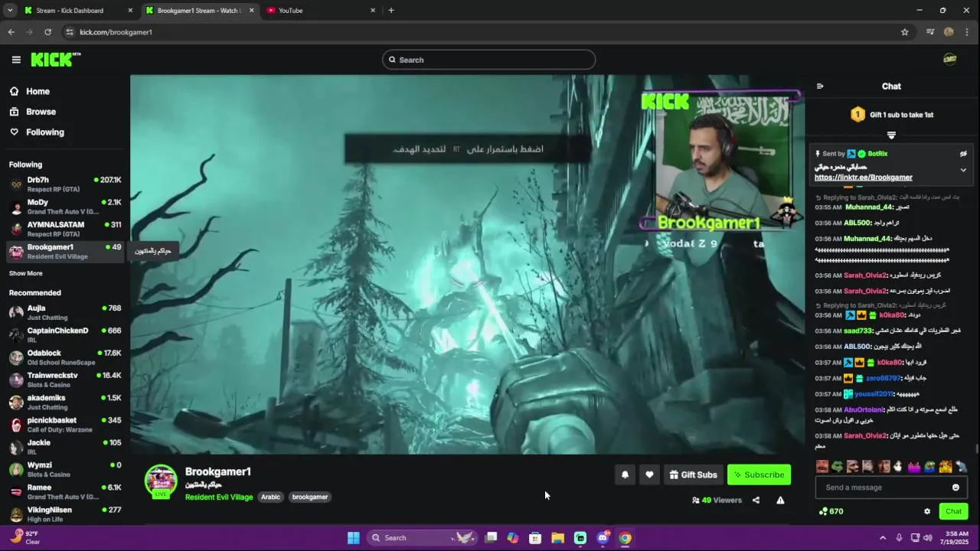Screen dimensions: 980x551
Task: Open Jackie recommended channel
Action: (65, 447)
